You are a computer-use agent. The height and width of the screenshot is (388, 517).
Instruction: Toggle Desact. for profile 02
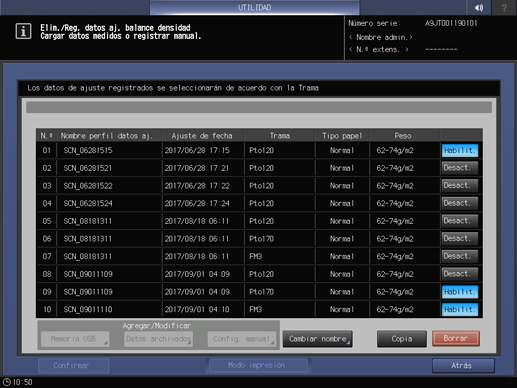click(460, 168)
